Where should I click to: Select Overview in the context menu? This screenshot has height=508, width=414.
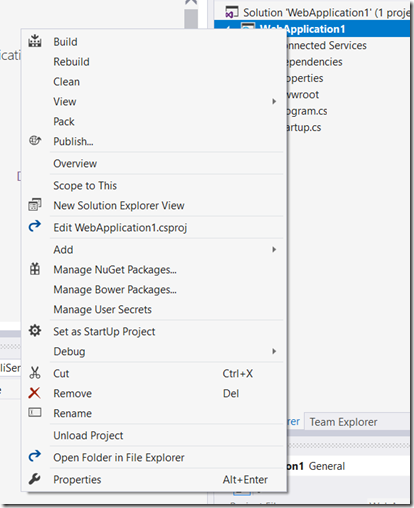[x=153, y=164]
